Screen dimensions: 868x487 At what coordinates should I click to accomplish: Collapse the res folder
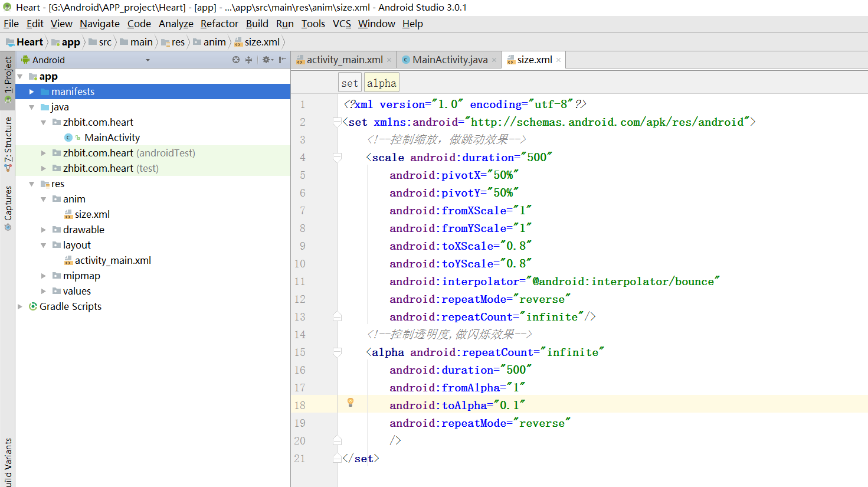(x=32, y=184)
